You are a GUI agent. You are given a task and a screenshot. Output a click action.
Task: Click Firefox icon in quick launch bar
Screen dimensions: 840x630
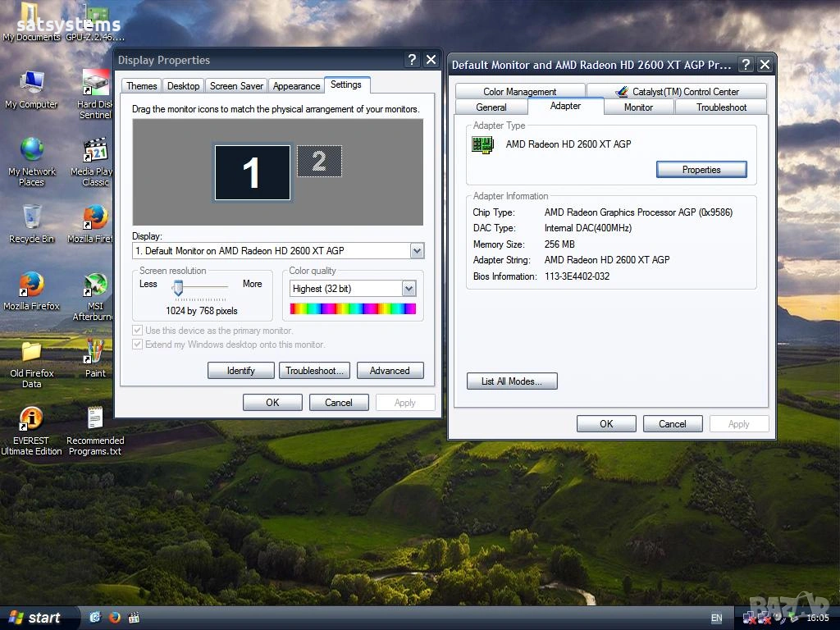tap(115, 618)
